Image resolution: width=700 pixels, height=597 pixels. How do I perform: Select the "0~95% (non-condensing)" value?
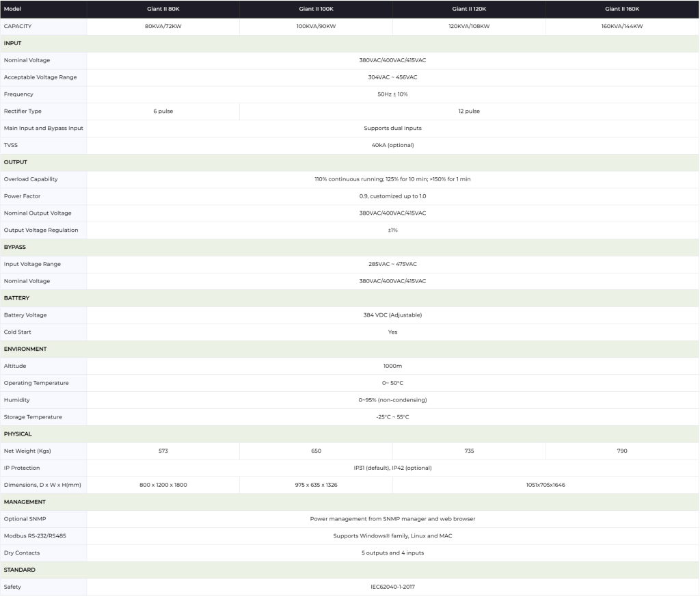(393, 399)
